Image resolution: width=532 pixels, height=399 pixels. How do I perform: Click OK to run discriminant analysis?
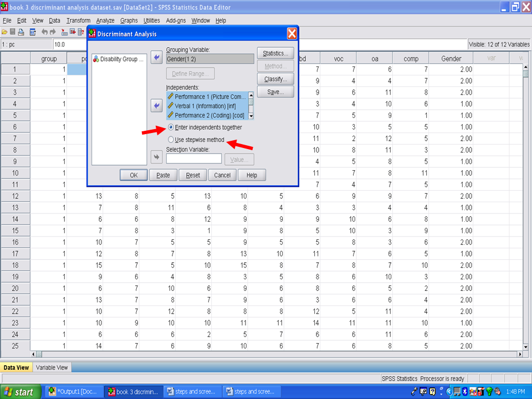coord(134,175)
